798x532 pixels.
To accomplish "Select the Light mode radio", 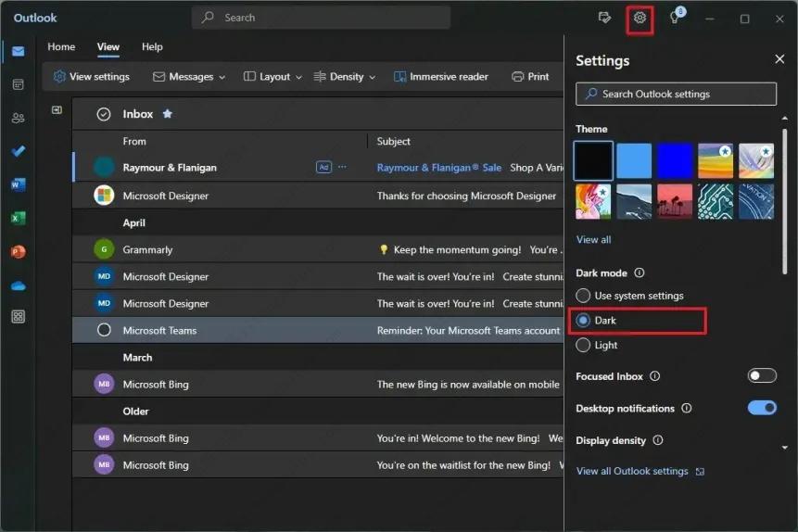I will pyautogui.click(x=583, y=345).
